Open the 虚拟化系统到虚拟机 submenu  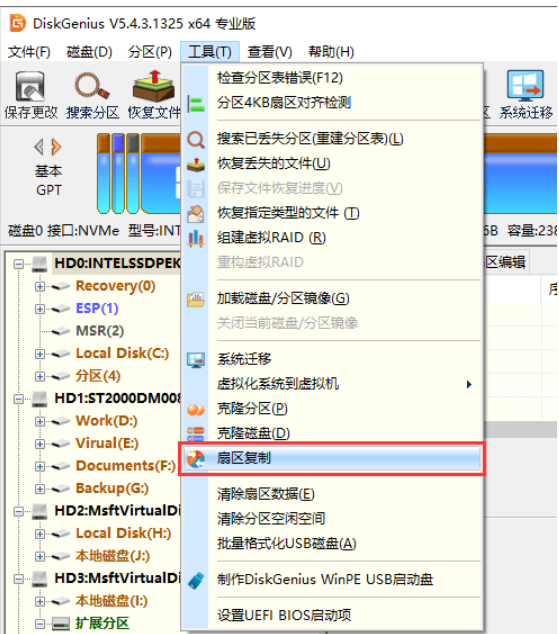[331, 384]
